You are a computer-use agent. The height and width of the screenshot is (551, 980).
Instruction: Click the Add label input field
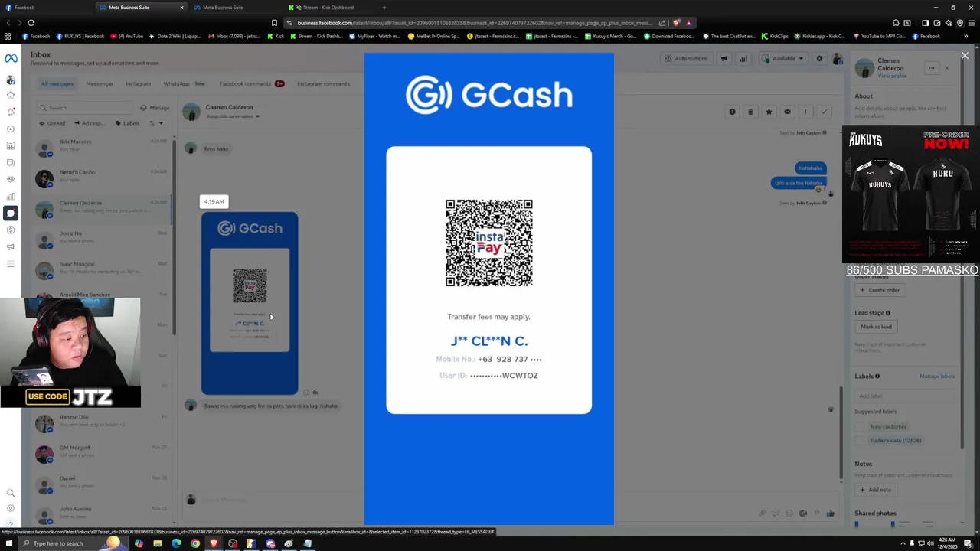(906, 396)
